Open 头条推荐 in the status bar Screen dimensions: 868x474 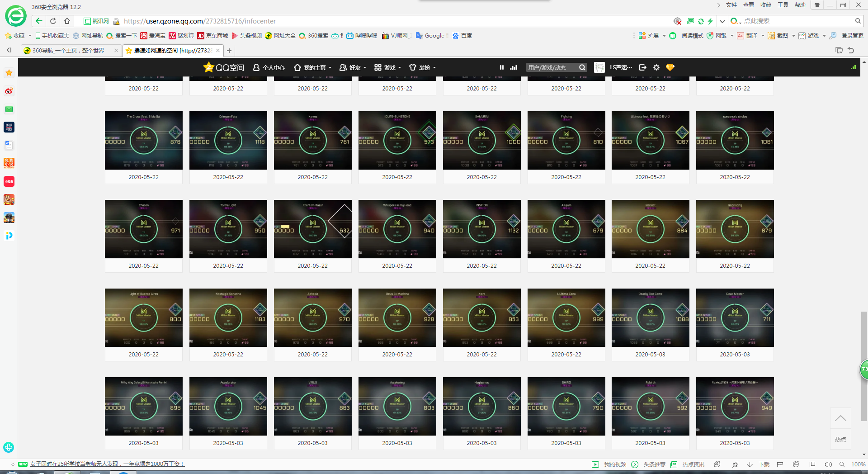(x=648, y=464)
